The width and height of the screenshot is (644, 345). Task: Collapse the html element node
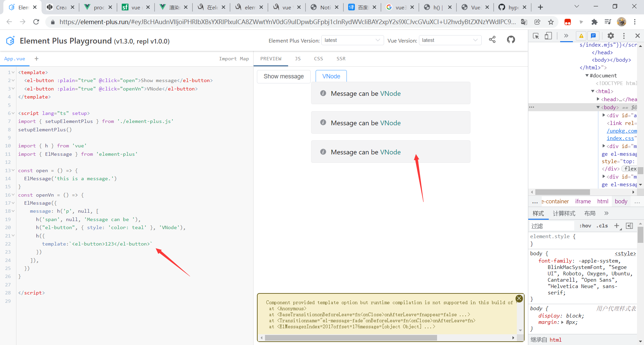click(x=593, y=91)
